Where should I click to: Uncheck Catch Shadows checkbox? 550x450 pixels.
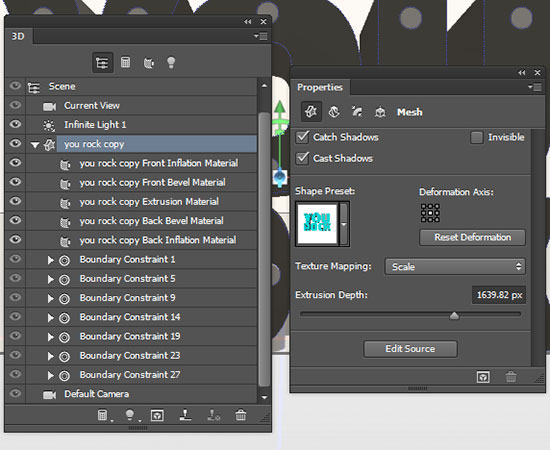point(302,137)
